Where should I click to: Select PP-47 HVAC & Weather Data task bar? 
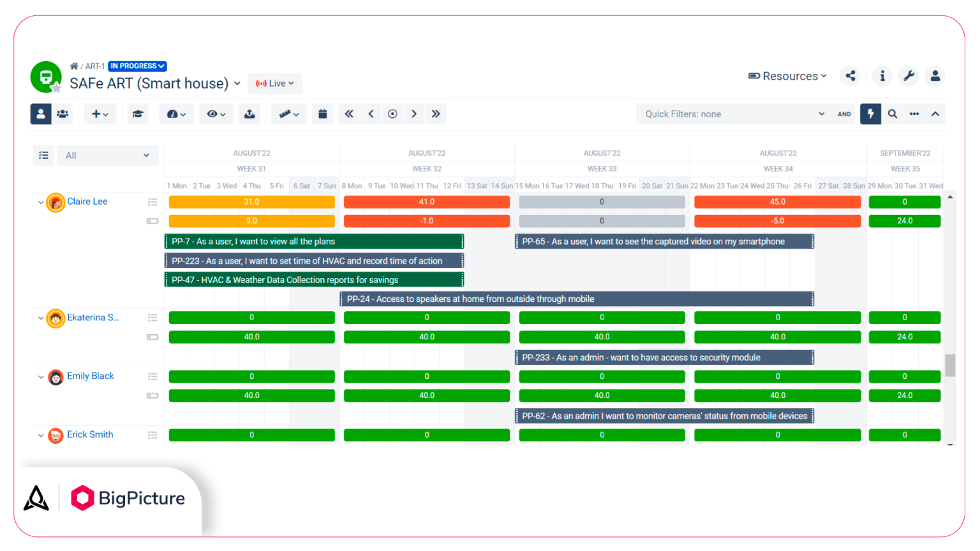[x=314, y=280]
